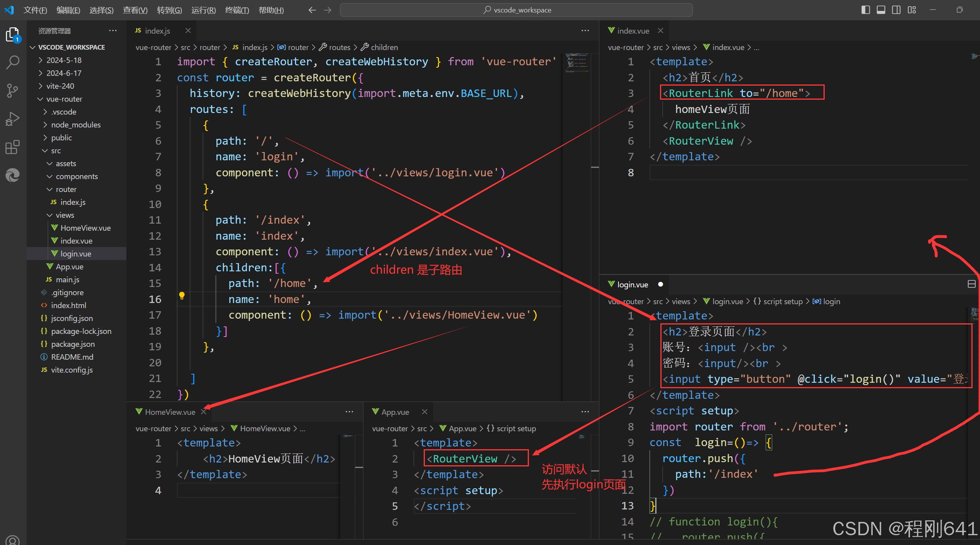Open Run and Debug view
This screenshot has height=545, width=980.
(x=13, y=119)
